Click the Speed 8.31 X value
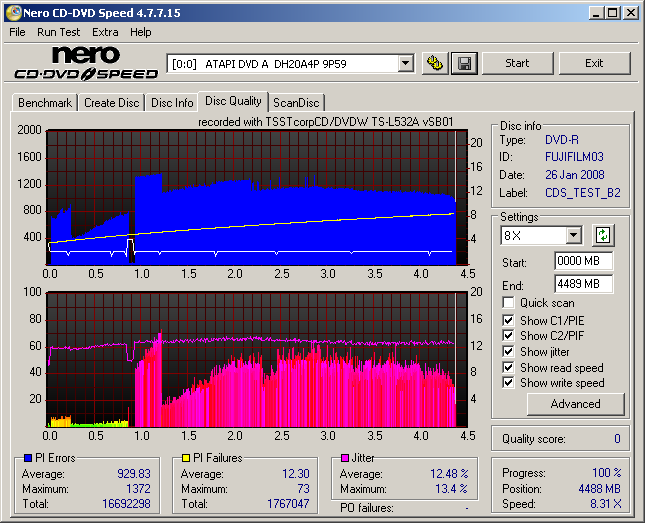 coord(606,504)
